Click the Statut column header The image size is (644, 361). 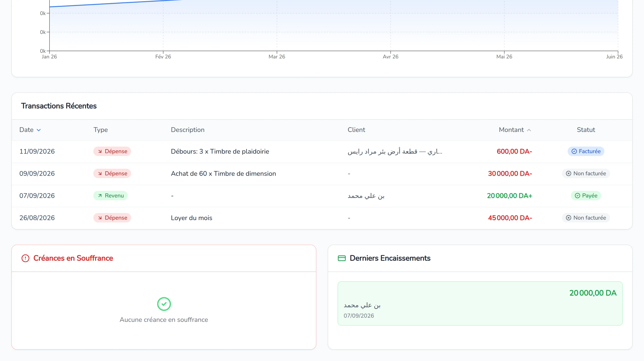coord(586,130)
